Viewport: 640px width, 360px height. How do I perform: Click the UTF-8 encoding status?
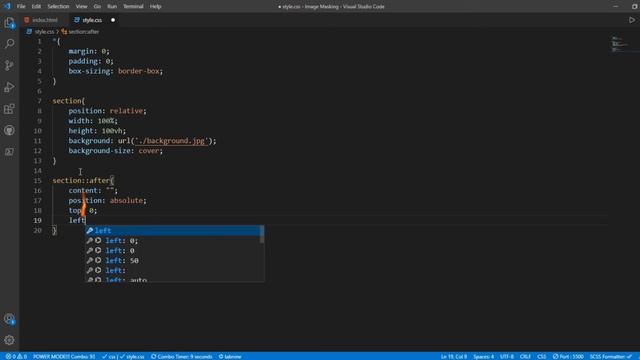(507, 356)
